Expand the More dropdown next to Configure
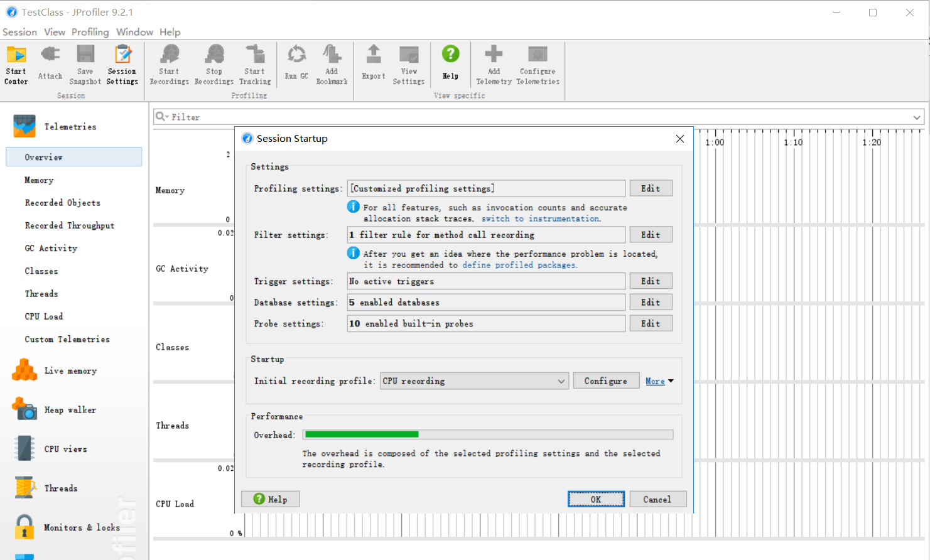Screen dimensions: 930x560 pyautogui.click(x=659, y=380)
